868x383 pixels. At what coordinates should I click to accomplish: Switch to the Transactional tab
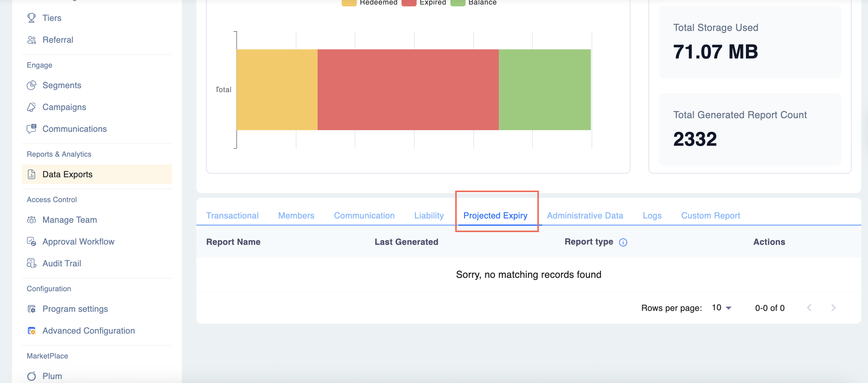tap(232, 215)
